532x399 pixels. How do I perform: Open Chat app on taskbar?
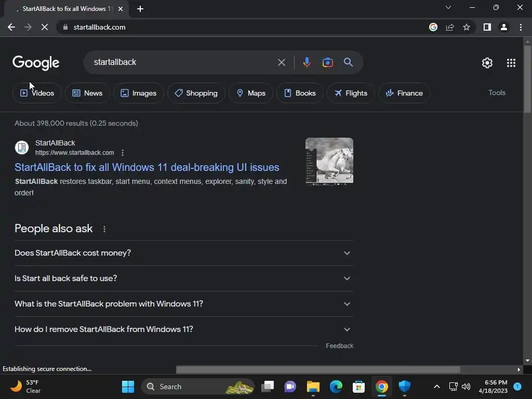pos(290,387)
